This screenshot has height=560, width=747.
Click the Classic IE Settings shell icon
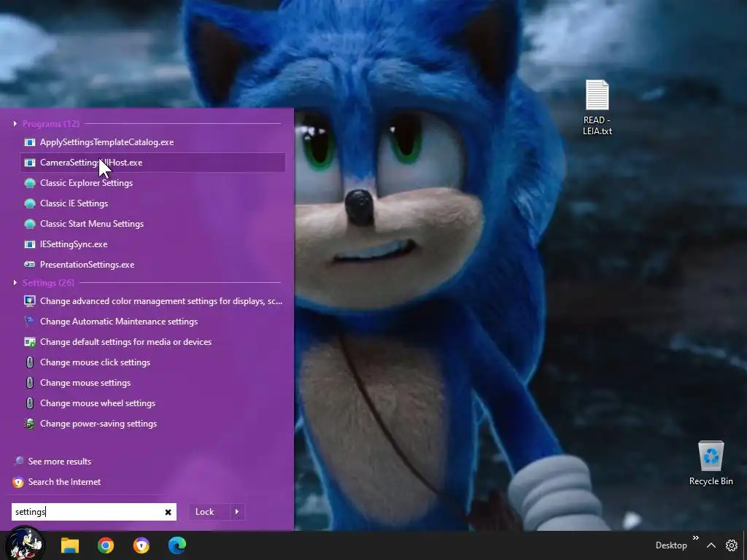pos(29,204)
